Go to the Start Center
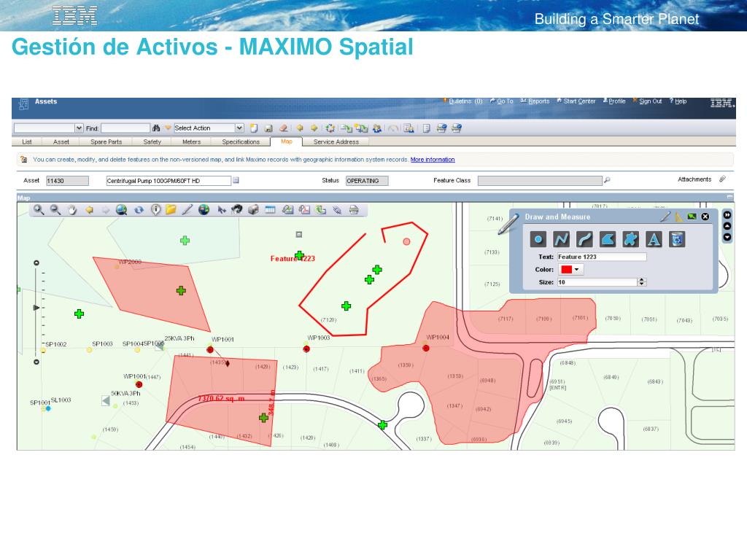The image size is (747, 560). pos(578,101)
